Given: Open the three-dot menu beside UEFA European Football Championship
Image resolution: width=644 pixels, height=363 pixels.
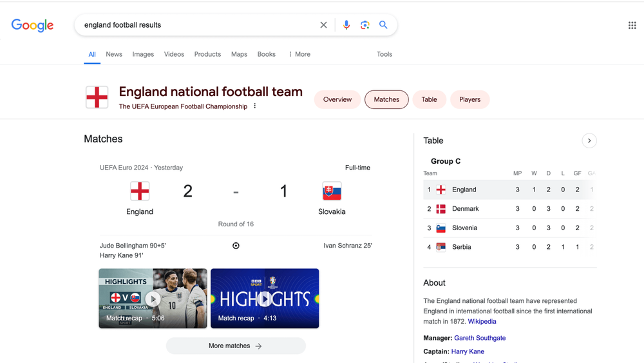Looking at the screenshot, I should (x=255, y=106).
